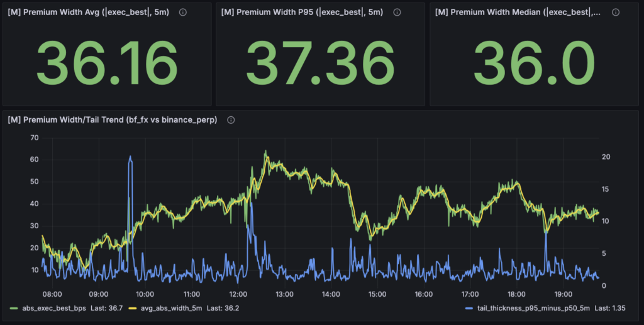The width and height of the screenshot is (644, 325).
Task: Click info icon beside Premium Width/Tail Trend title
Action: (231, 120)
